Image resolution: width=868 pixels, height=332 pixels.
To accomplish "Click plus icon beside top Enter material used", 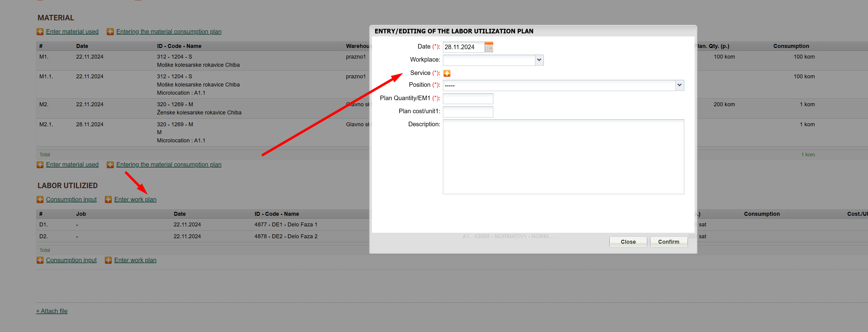I will 40,32.
